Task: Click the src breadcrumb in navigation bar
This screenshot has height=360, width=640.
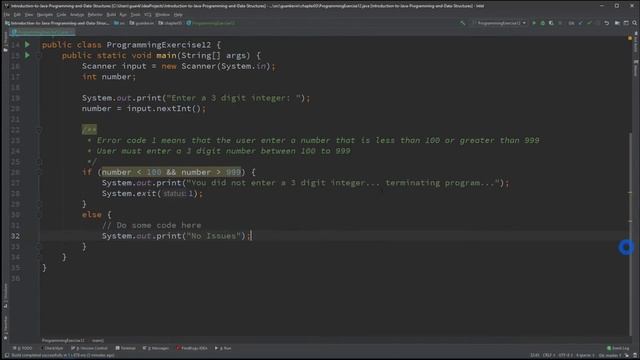Action: (x=120, y=23)
